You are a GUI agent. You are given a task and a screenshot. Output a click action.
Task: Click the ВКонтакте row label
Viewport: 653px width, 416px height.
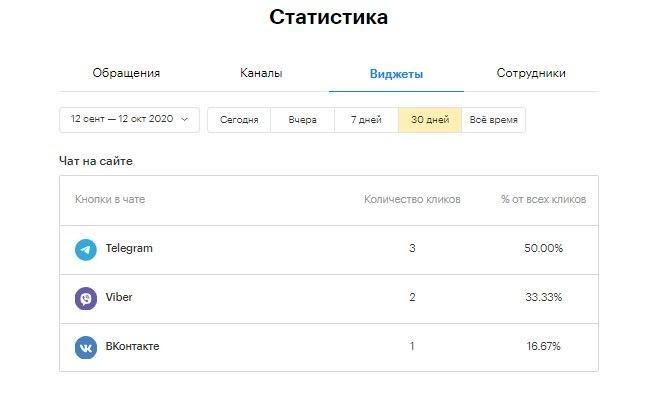point(132,346)
